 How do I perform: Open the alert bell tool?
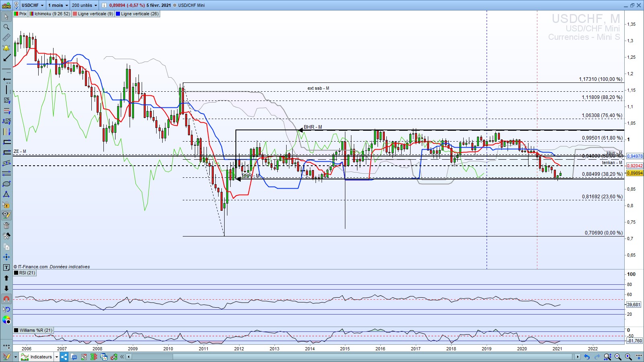tap(6, 48)
